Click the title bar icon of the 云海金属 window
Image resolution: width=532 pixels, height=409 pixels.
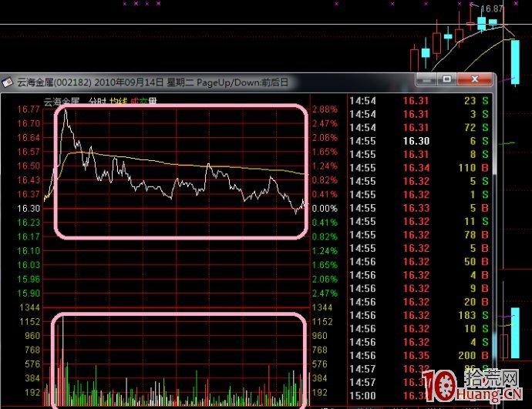pos(7,82)
